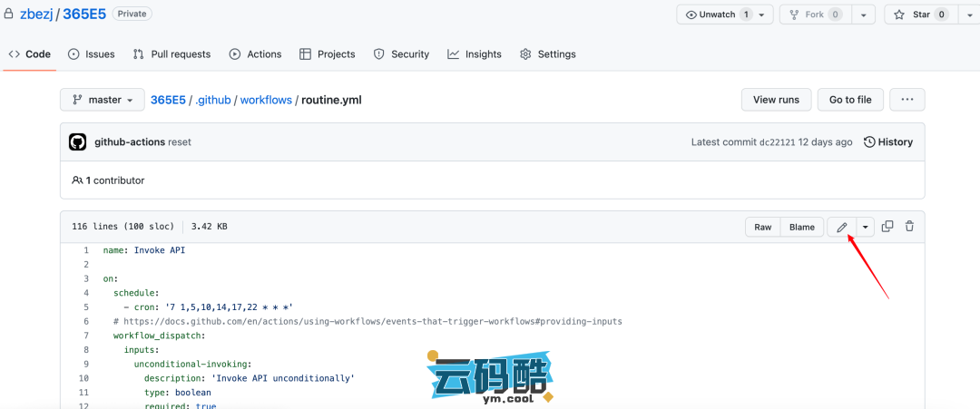Open the workflows folder breadcrumb link
Image resolution: width=980 pixels, height=409 pixels.
tap(266, 100)
